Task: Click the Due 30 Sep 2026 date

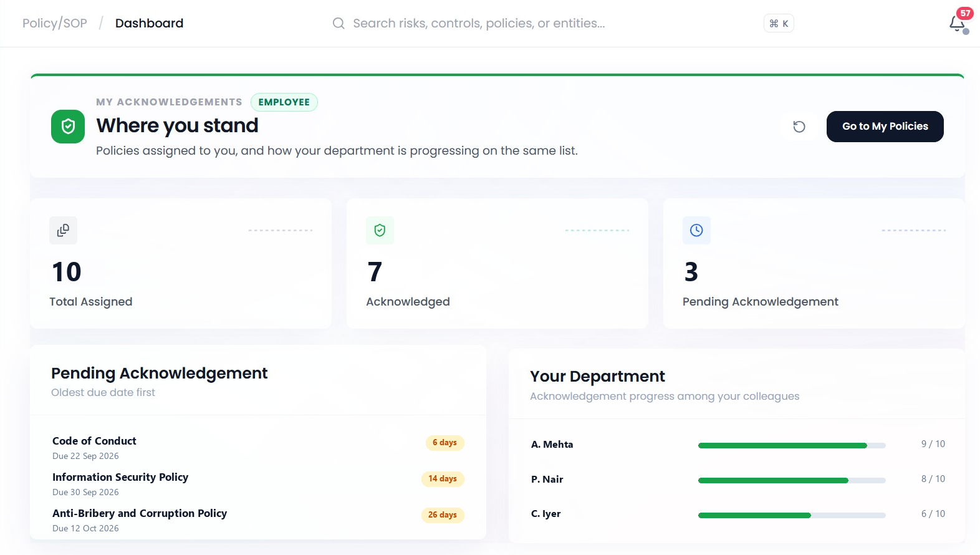Action: (x=85, y=492)
